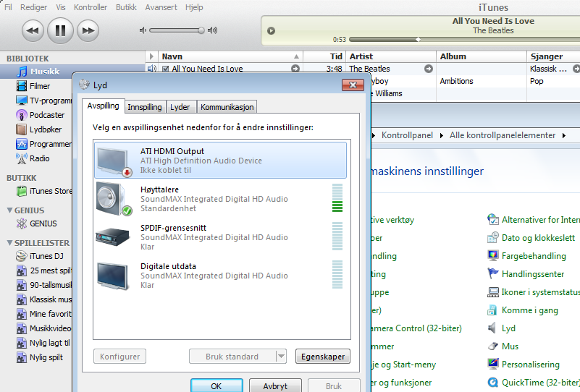Sort songs by Album column

click(482, 56)
